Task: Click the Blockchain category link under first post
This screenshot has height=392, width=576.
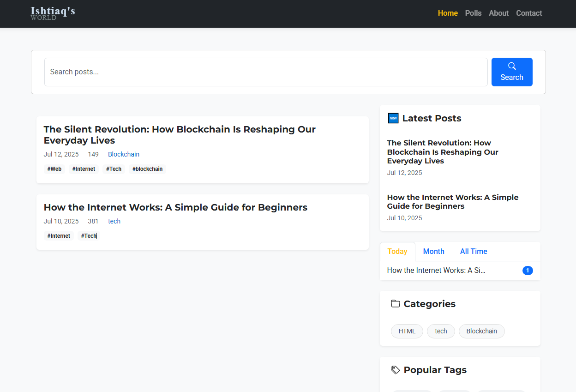Action: 124,154
